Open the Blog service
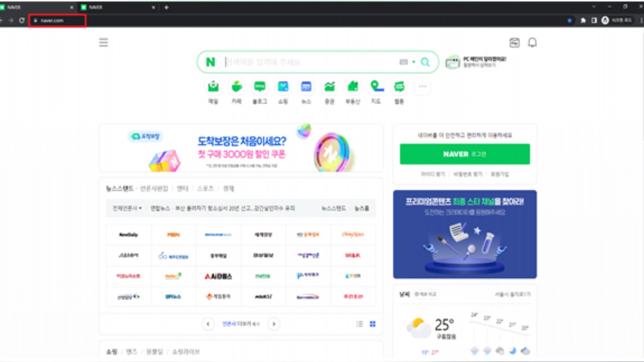 (x=260, y=86)
